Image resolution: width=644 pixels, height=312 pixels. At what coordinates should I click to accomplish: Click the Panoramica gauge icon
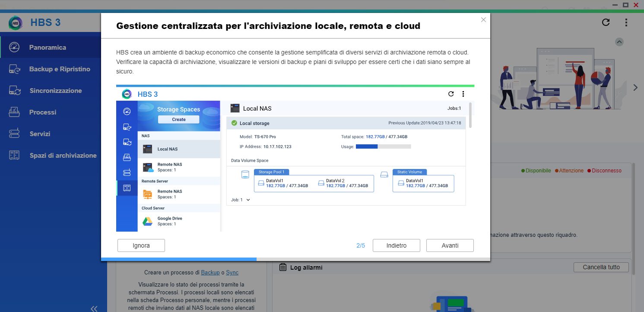[x=14, y=48]
